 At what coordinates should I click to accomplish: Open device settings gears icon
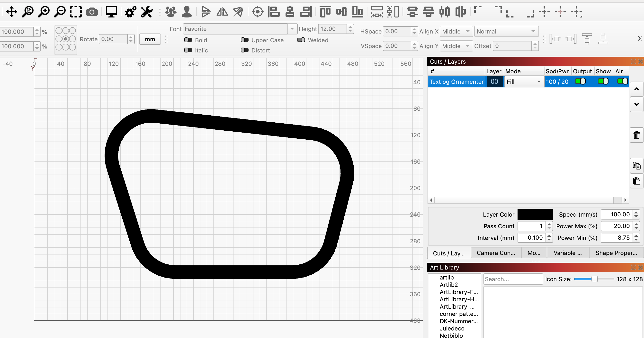(x=130, y=12)
